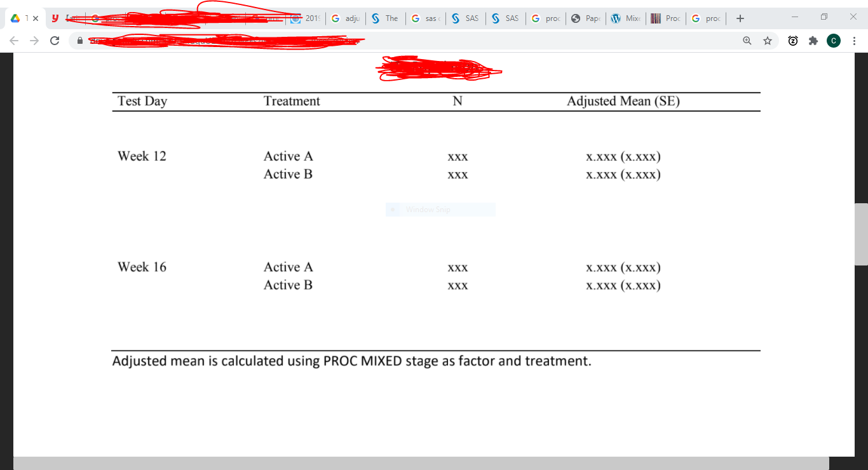Select the WordPress Mixed tab
The height and width of the screenshot is (470, 868).
[x=626, y=18]
